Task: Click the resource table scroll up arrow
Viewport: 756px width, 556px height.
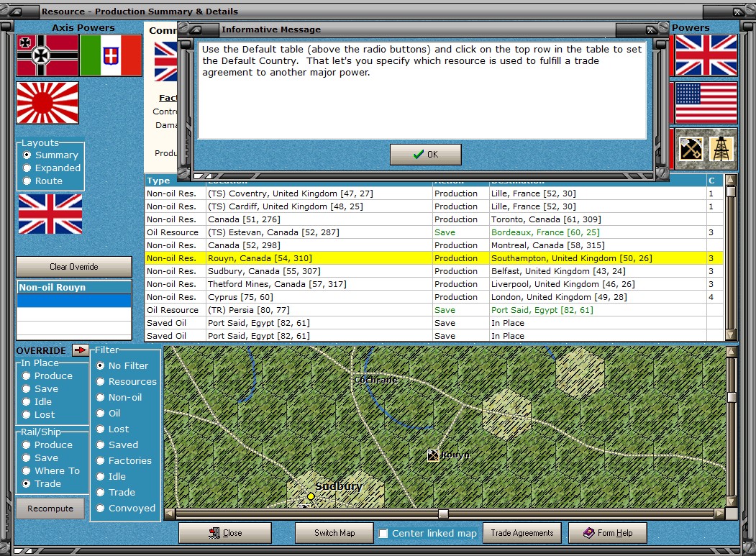Action: 731,181
